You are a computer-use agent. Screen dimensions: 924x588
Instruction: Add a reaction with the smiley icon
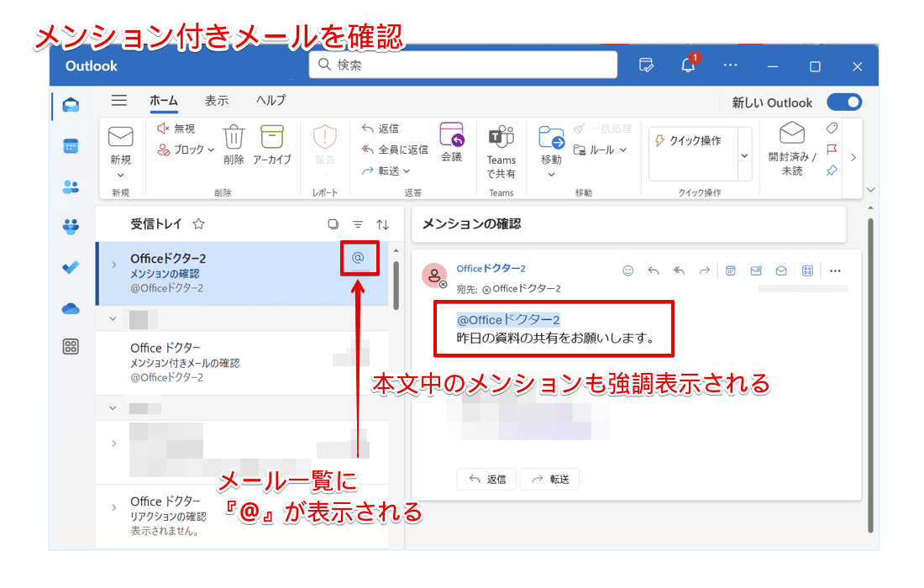click(627, 270)
